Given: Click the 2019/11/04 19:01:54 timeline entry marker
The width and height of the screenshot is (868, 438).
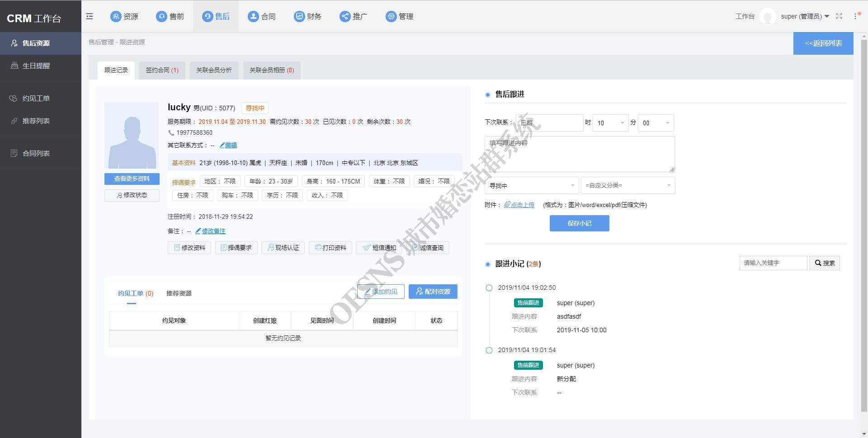Looking at the screenshot, I should coord(489,350).
